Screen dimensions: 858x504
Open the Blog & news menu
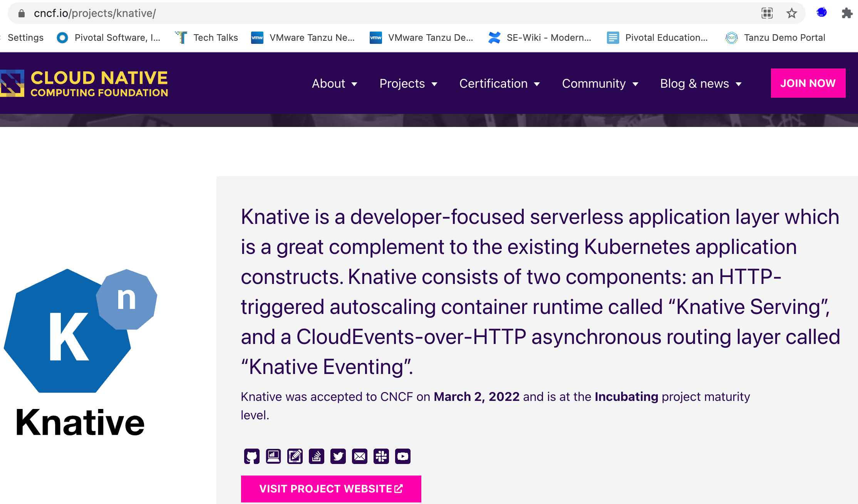point(700,83)
